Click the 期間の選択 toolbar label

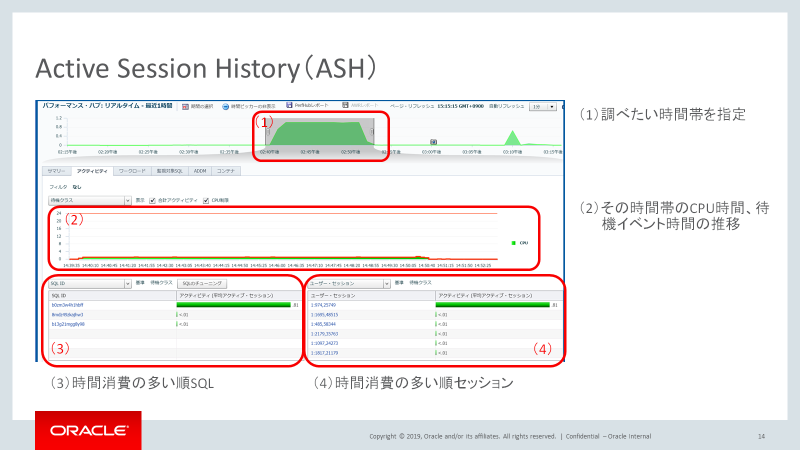click(x=202, y=107)
